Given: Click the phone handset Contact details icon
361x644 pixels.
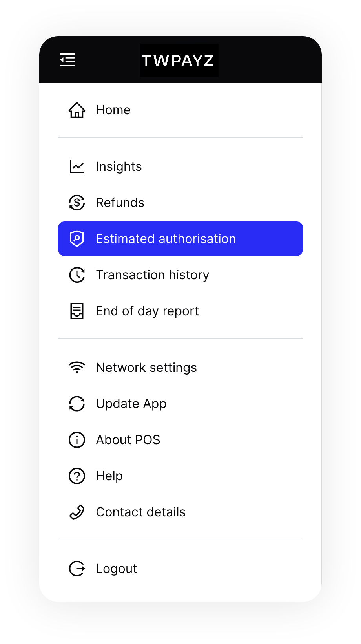Looking at the screenshot, I should [x=77, y=512].
